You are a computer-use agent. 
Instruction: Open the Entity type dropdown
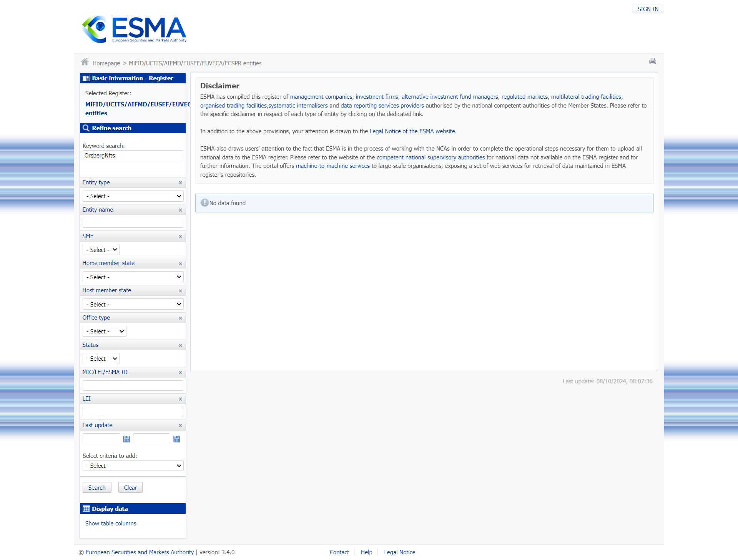(x=133, y=196)
